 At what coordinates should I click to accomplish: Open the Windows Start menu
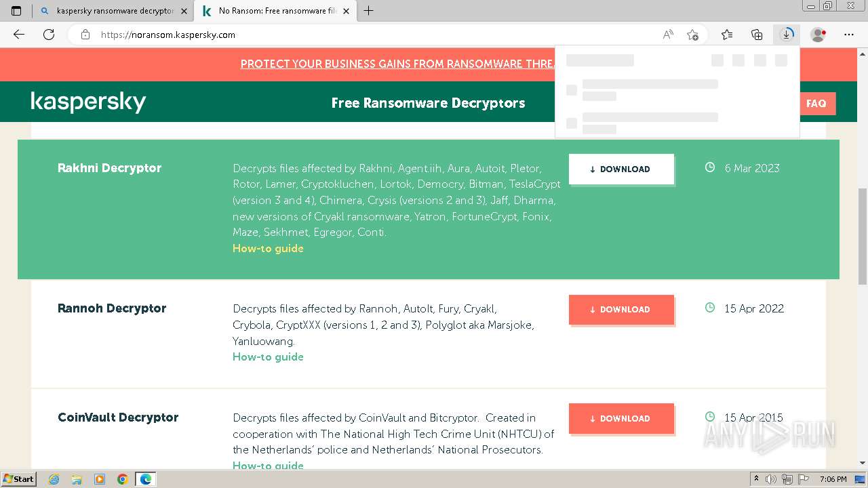(x=18, y=479)
